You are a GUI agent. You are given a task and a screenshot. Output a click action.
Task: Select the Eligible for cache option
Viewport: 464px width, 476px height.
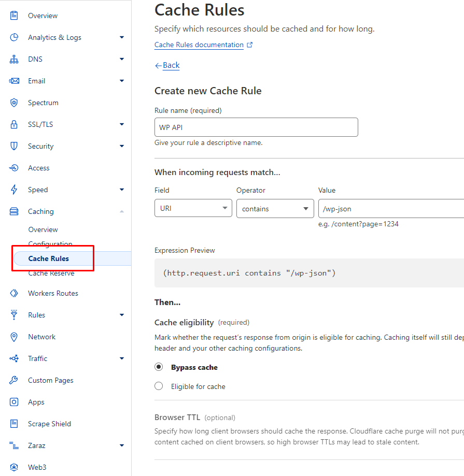(159, 386)
